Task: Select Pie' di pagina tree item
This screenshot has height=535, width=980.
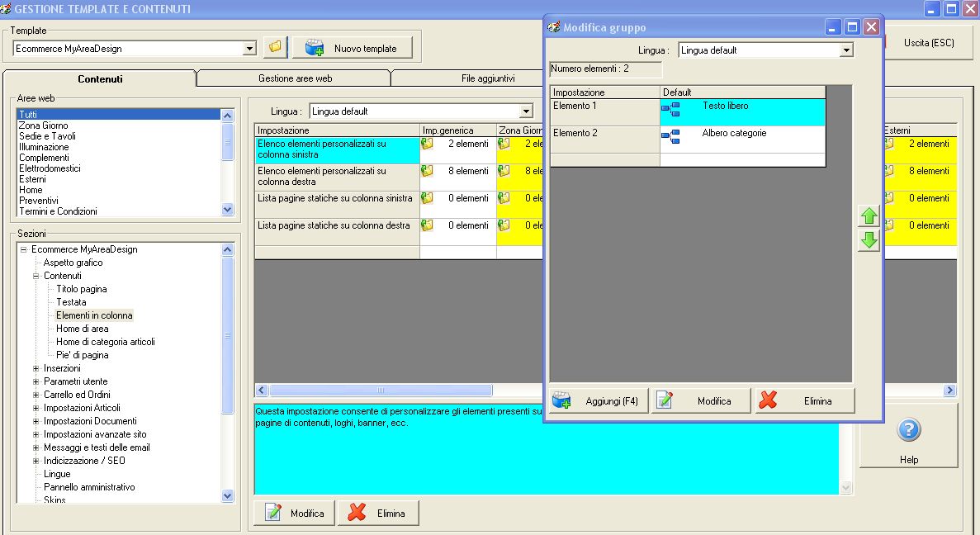Action: pyautogui.click(x=82, y=355)
